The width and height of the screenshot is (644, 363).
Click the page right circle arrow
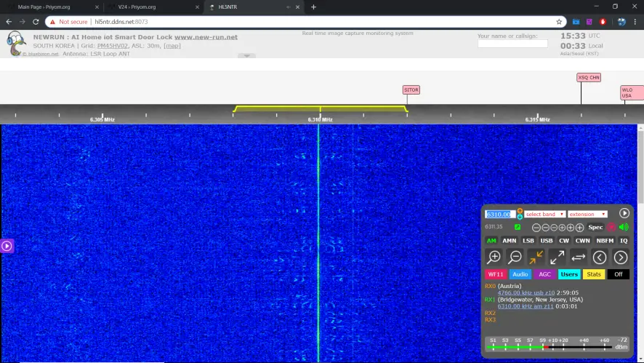click(x=621, y=257)
